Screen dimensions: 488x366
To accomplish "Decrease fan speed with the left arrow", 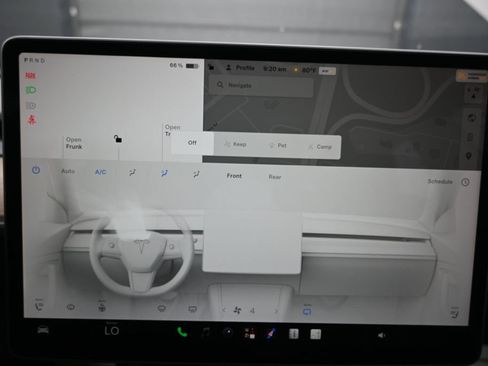I will click(224, 310).
